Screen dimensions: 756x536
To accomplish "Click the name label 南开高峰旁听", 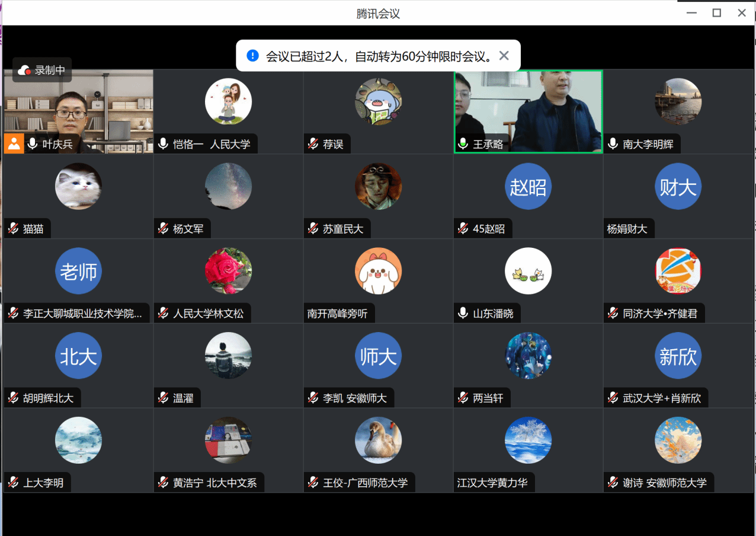I will click(x=337, y=314).
